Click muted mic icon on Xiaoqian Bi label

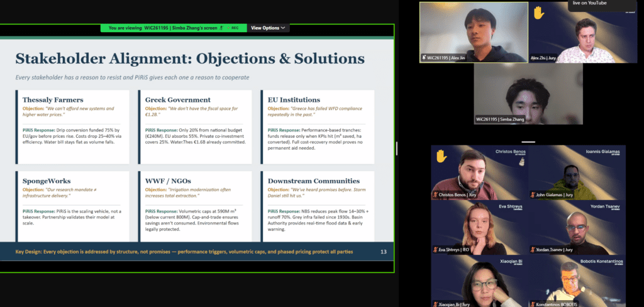click(435, 304)
